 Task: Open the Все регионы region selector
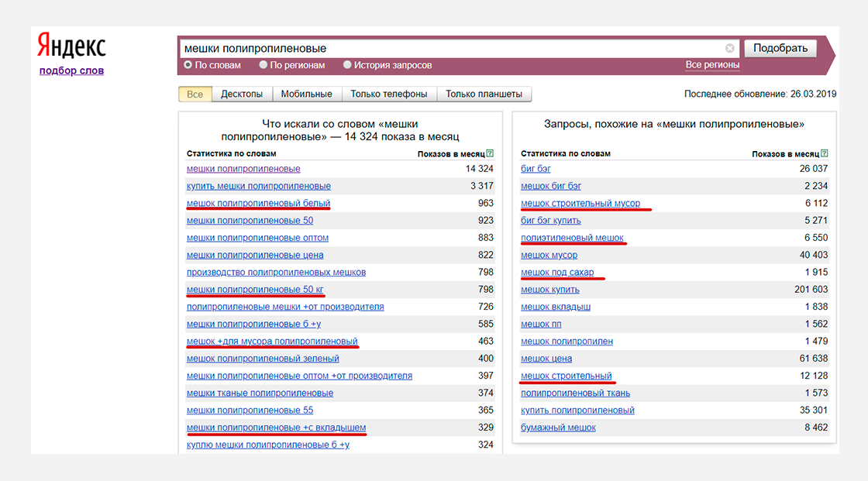tap(712, 65)
